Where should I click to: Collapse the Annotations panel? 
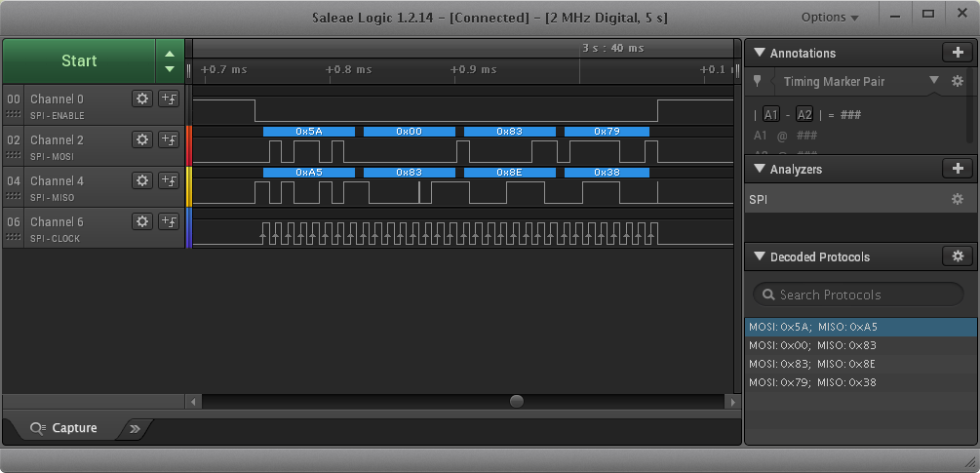[760, 53]
